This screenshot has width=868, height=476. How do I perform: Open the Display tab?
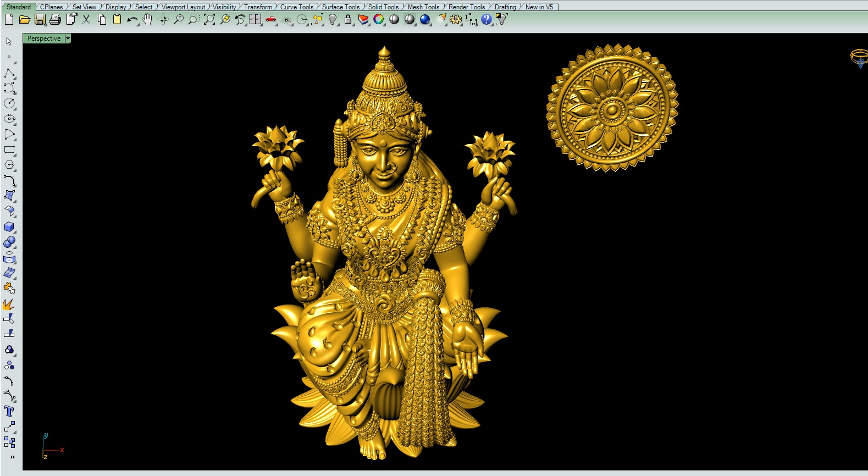click(x=116, y=7)
